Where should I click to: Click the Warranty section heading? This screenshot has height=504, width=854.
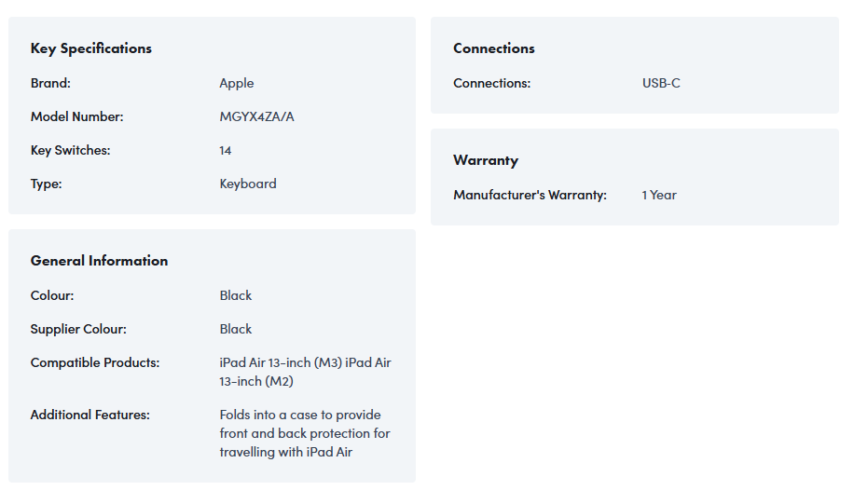(486, 160)
